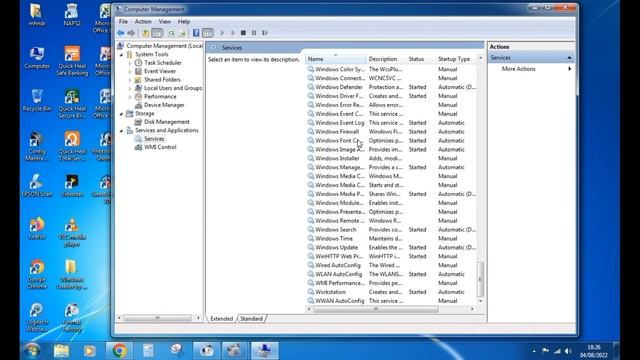Open Windows Media Player taskbar icon
640x360 pixels.
point(89,351)
